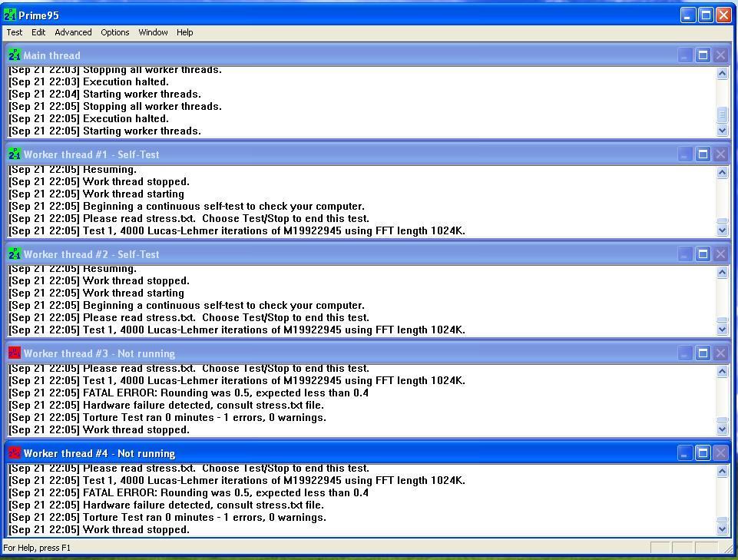Click FATAL ERROR line in Worker thread #4
Viewport: 738px width, 560px height.
pos(188,492)
